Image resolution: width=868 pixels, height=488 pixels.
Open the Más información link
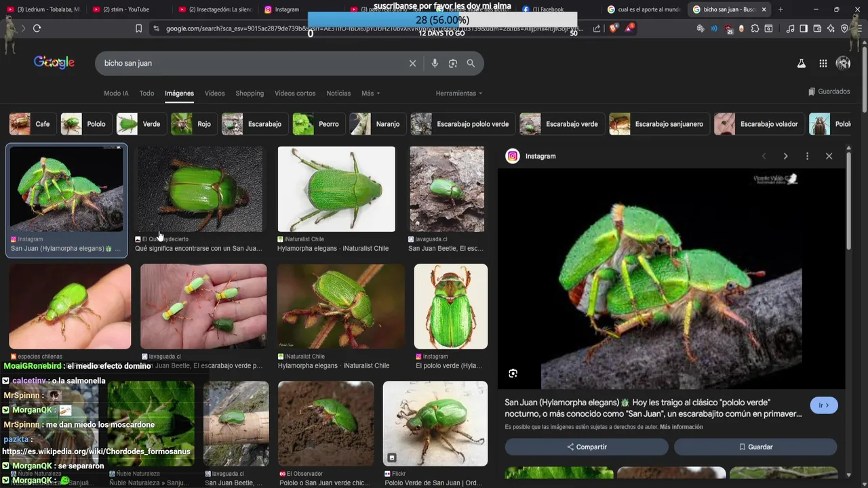(681, 427)
